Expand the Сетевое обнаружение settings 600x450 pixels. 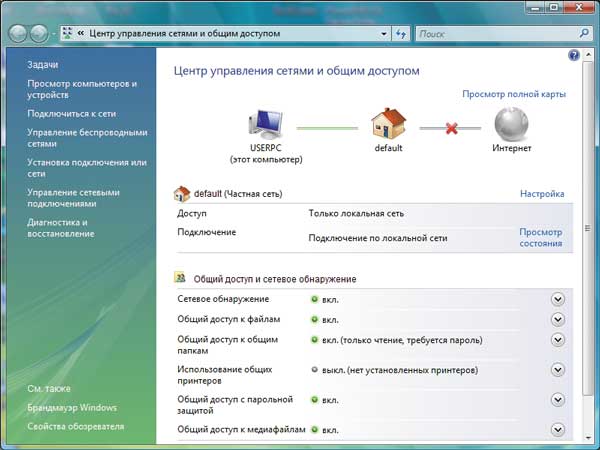click(x=558, y=299)
